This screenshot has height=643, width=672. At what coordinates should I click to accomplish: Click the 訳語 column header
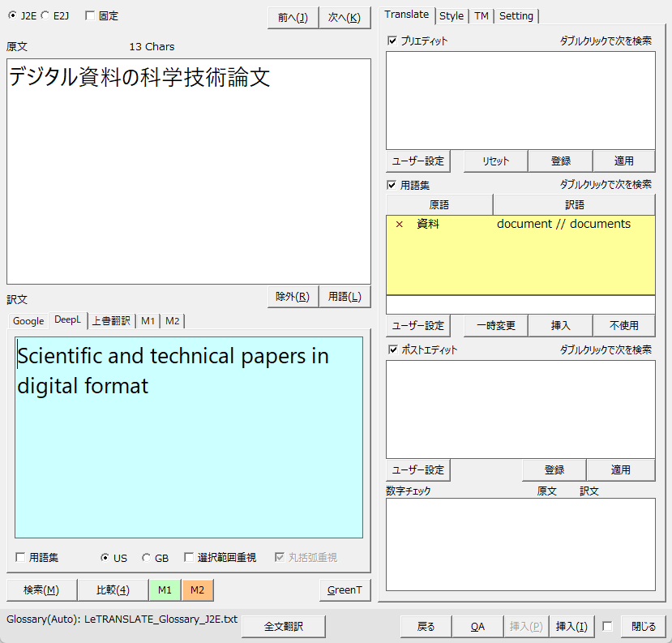pos(574,204)
